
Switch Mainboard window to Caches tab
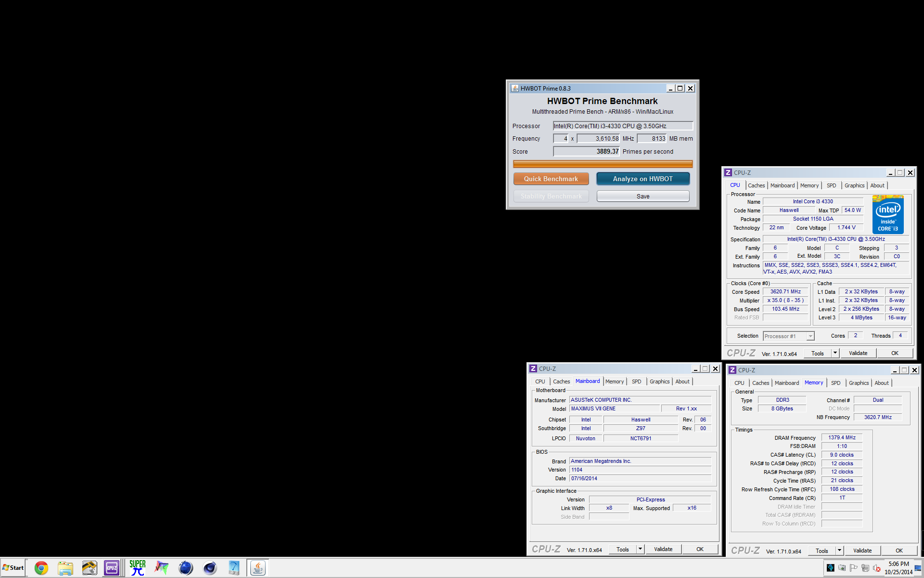[561, 381]
